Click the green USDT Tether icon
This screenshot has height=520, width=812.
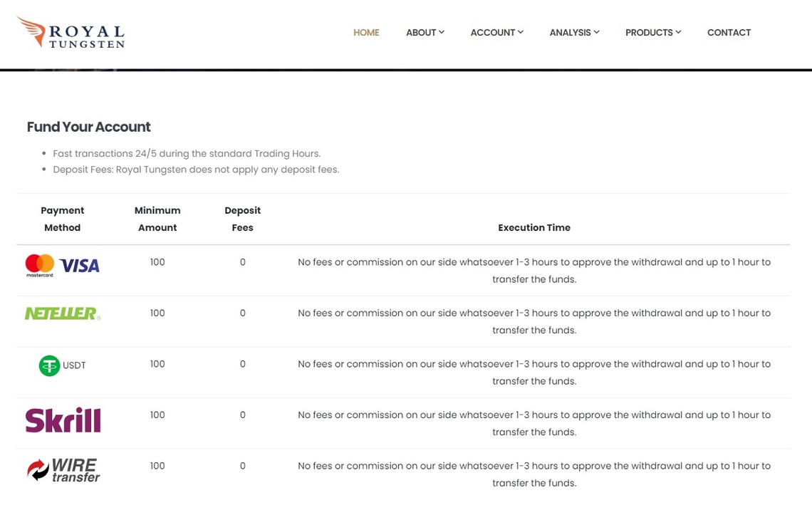(x=49, y=365)
